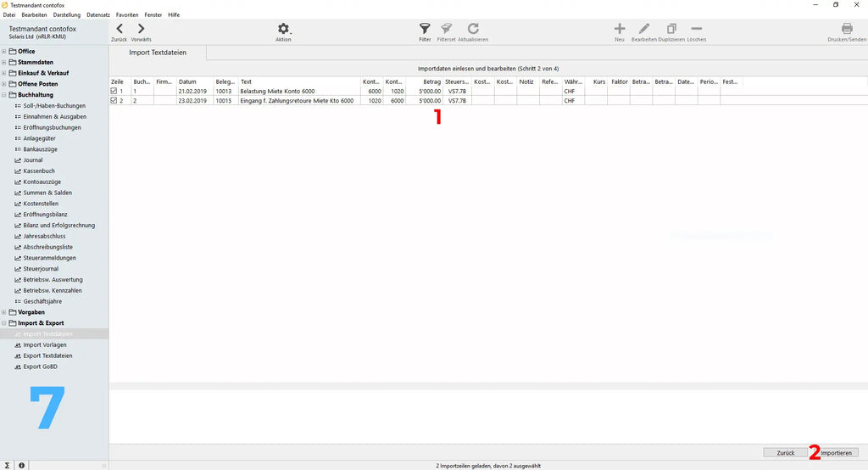868x470 pixels.
Task: Open the Datensatz menu
Action: tap(98, 15)
